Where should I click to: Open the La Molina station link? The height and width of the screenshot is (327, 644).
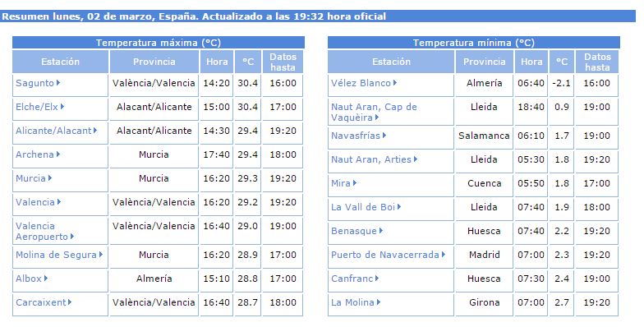coord(353,302)
